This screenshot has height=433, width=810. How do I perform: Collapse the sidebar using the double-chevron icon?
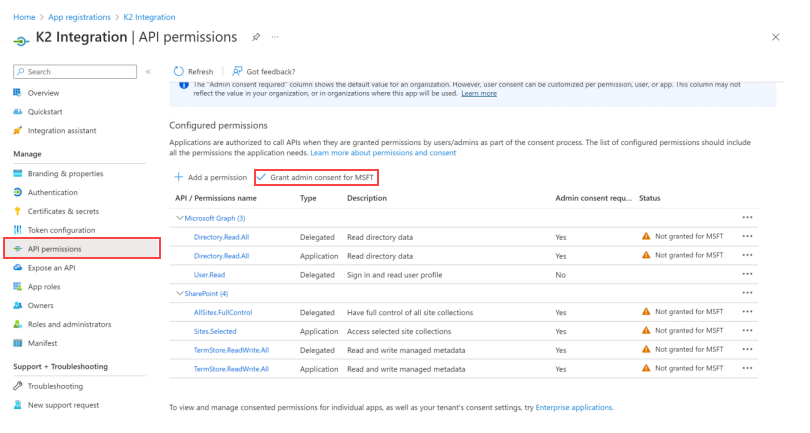tap(148, 72)
